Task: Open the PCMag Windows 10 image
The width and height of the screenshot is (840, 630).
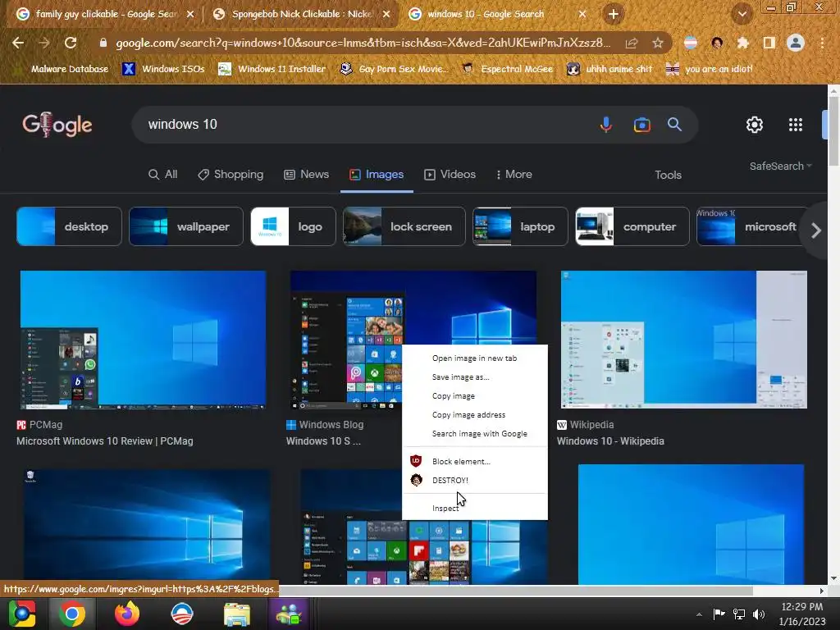Action: (143, 340)
